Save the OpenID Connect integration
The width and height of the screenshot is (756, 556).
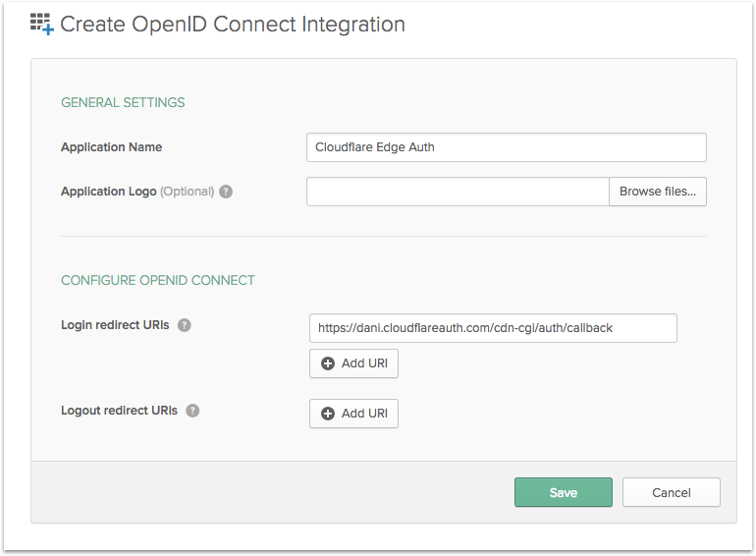click(x=563, y=492)
